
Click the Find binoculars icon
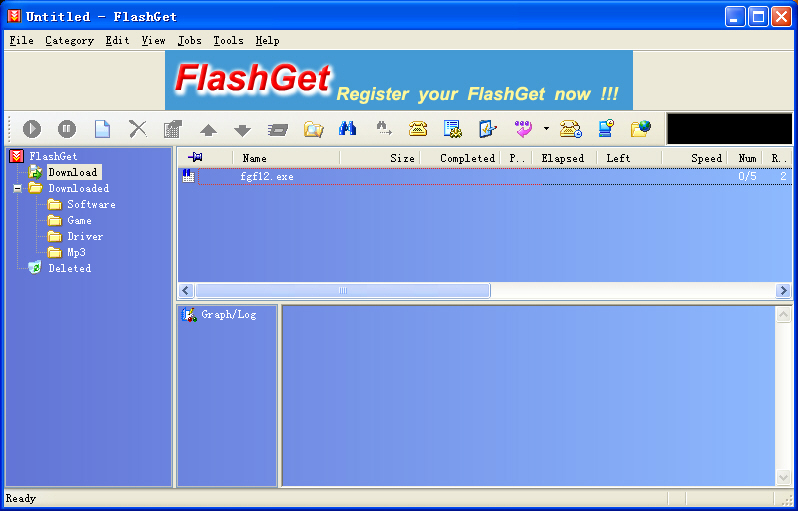pyautogui.click(x=347, y=128)
